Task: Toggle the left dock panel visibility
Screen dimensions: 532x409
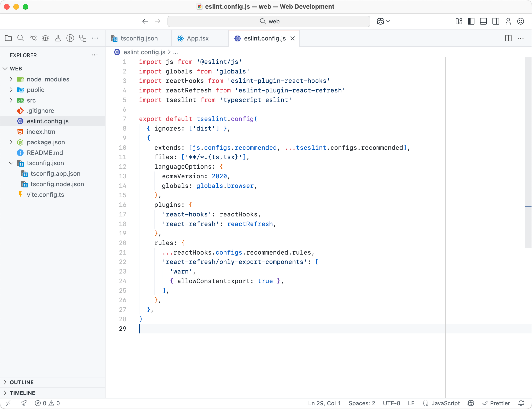Action: tap(471, 21)
